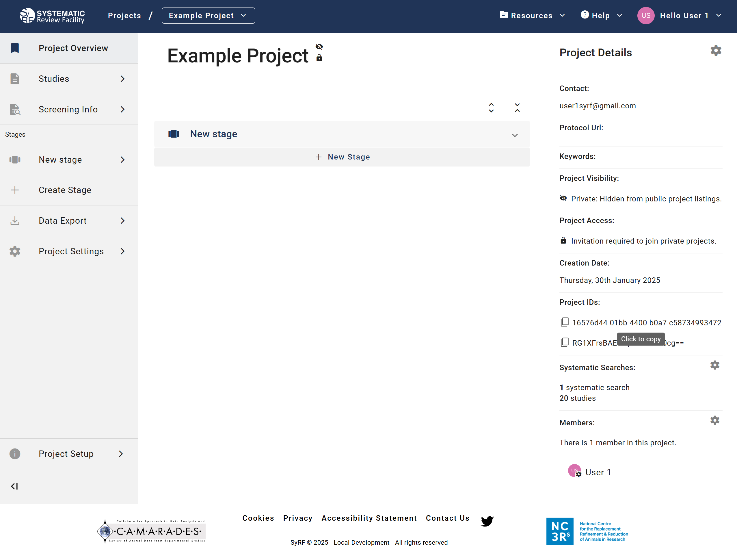
Task: Open the Contact Us link
Action: point(447,518)
